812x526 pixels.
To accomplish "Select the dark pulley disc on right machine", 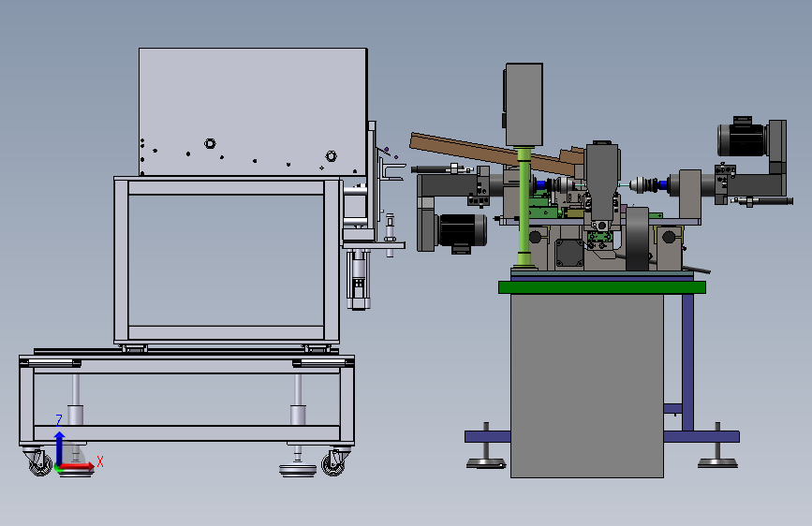I will [x=638, y=239].
